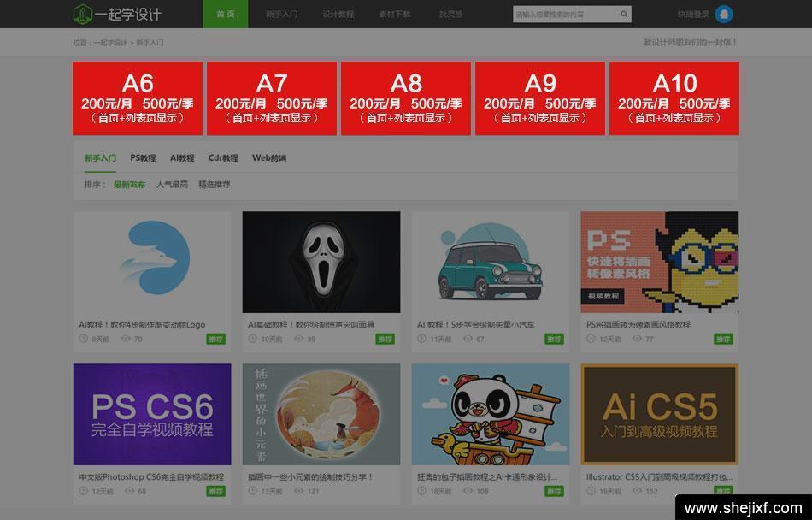812x520 pixels.
Task: Switch to the PS教程 tab
Action: click(x=143, y=158)
